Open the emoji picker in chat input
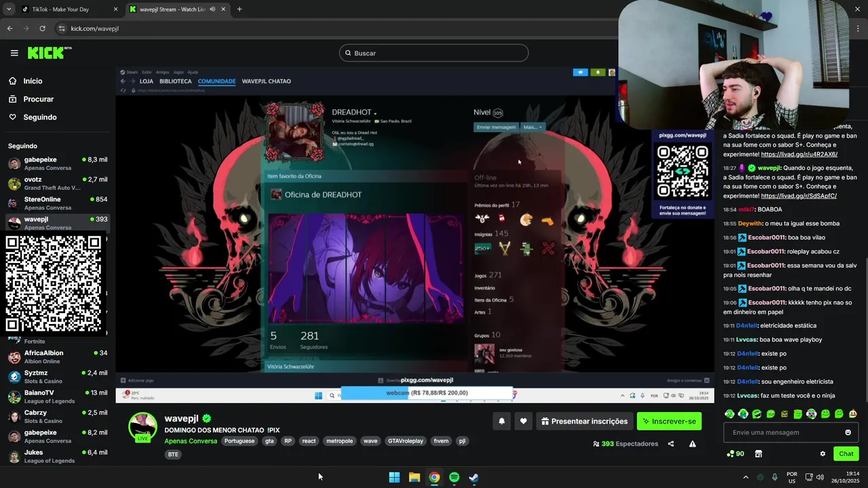The width and height of the screenshot is (868, 488). [848, 432]
